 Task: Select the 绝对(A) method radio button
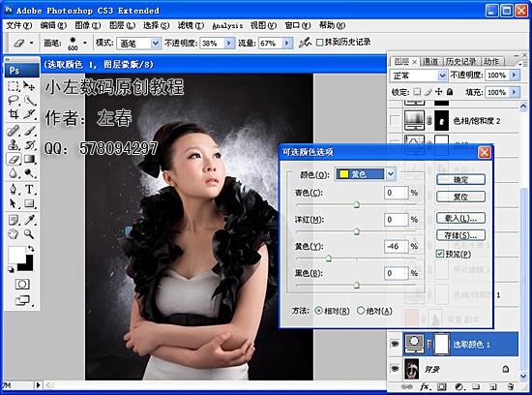click(361, 311)
